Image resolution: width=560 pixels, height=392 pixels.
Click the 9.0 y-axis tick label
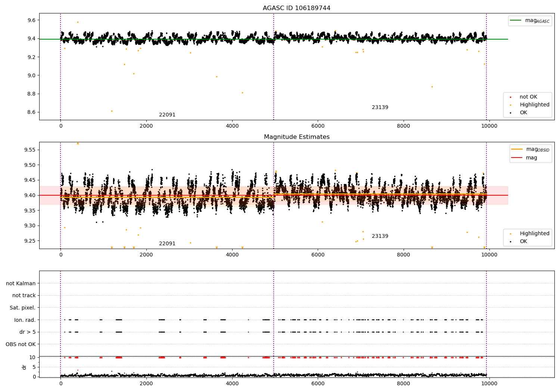coord(31,75)
